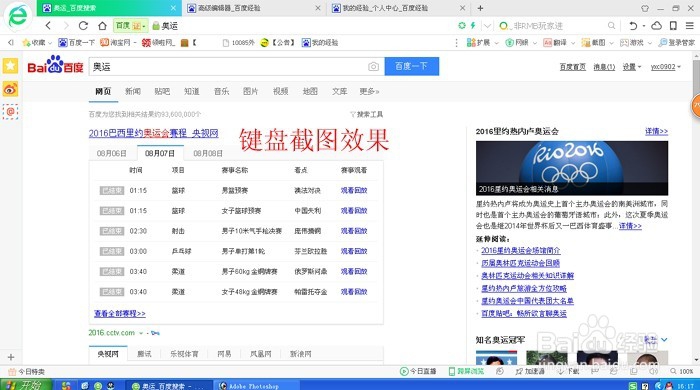Open the yellow star favorites sidebar icon
700x390 pixels.
[x=10, y=66]
